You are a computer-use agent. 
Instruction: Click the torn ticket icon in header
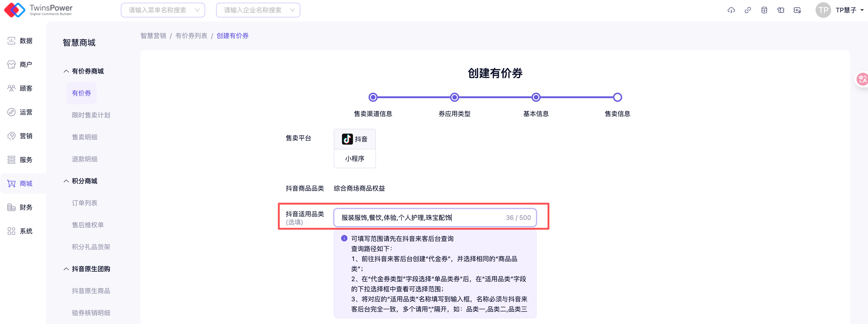(780, 10)
